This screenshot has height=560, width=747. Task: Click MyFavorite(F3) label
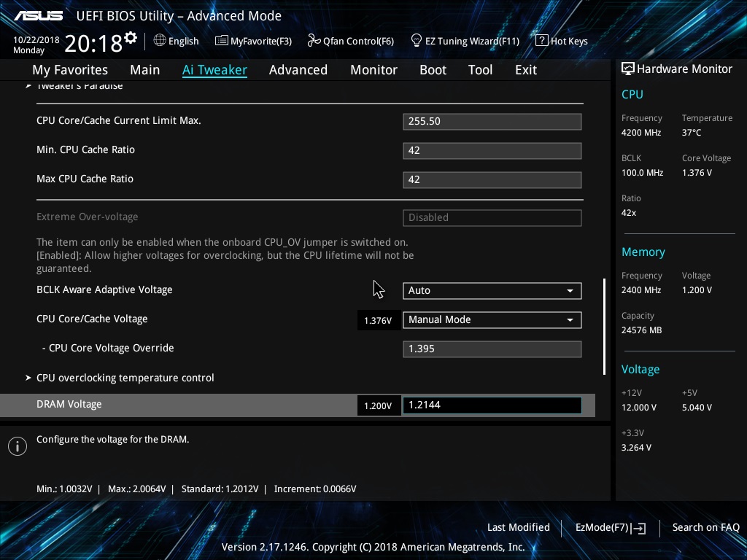(261, 41)
